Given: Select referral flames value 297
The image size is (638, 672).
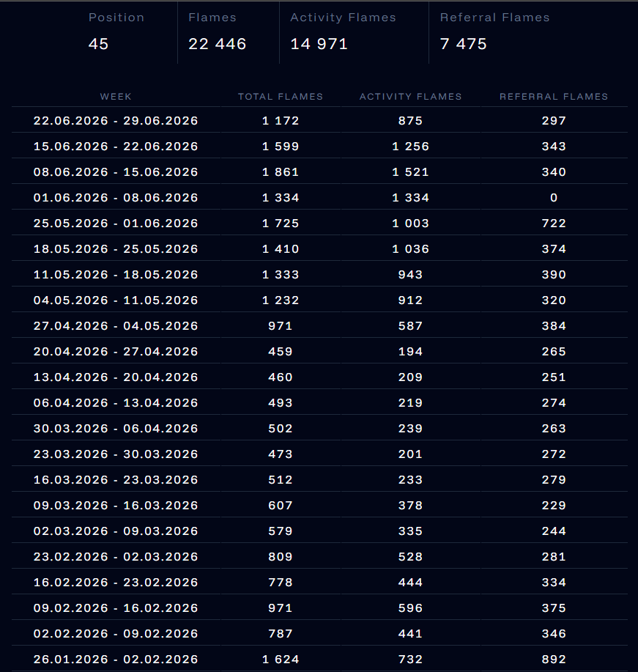Looking at the screenshot, I should point(554,120).
